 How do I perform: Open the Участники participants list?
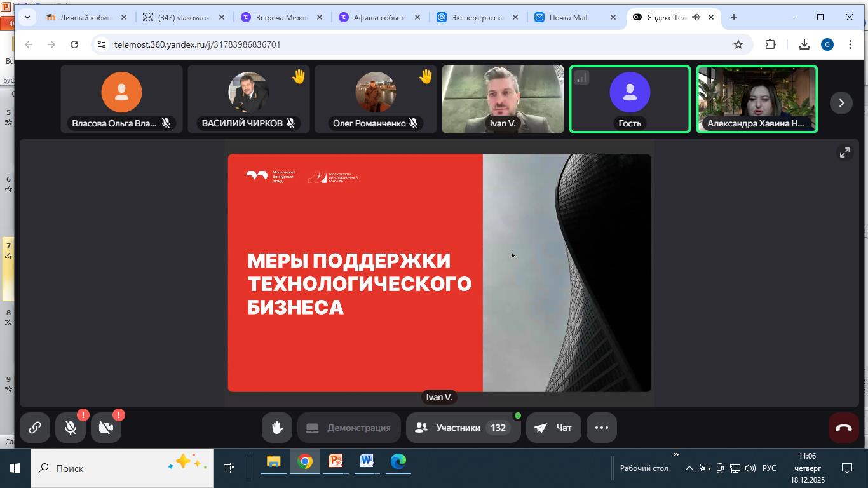pos(462,428)
